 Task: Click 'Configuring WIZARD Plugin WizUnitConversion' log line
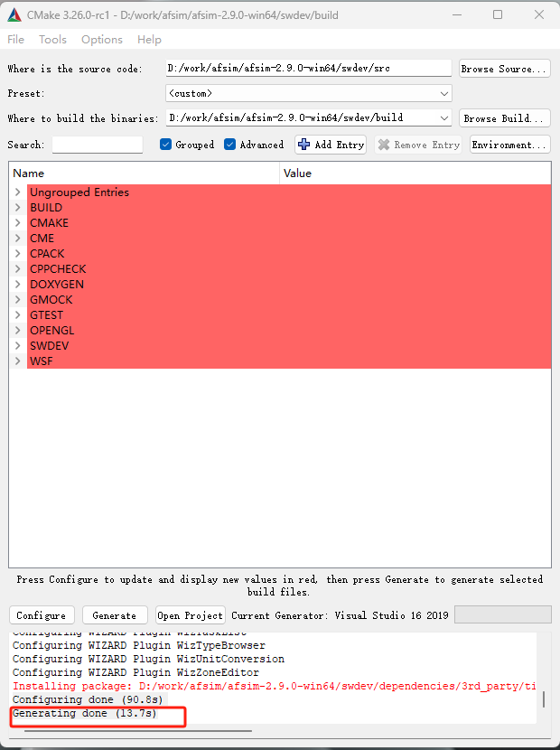(x=148, y=659)
